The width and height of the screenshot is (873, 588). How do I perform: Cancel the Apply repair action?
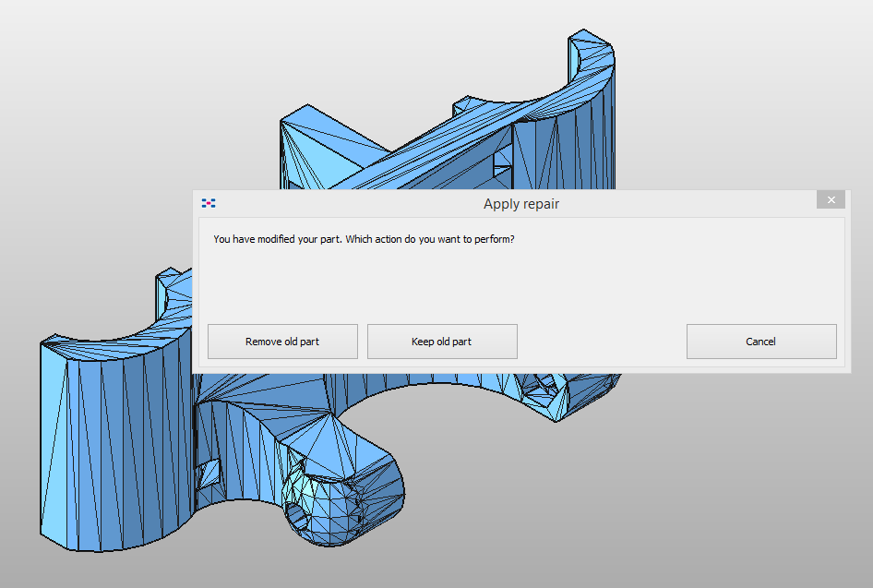761,342
